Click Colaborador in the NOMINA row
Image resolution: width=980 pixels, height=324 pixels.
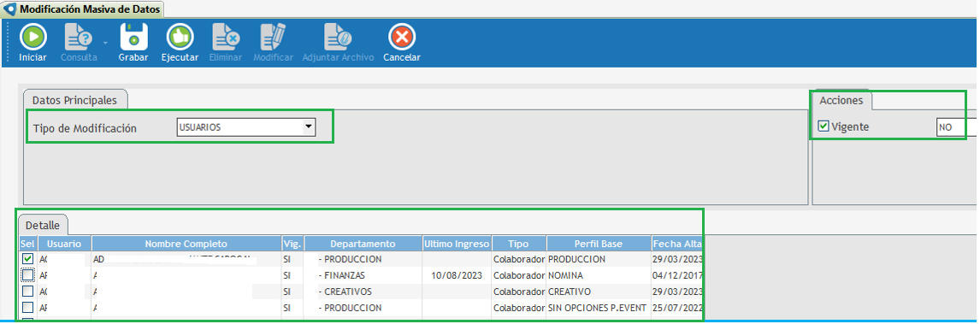[x=519, y=275]
